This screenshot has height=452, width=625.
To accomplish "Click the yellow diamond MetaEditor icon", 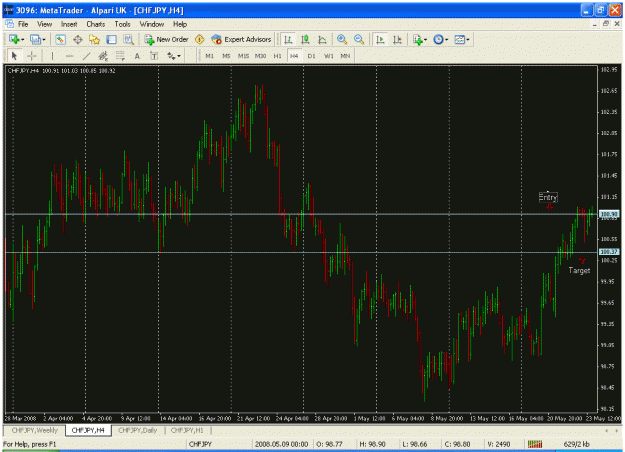I will (200, 39).
